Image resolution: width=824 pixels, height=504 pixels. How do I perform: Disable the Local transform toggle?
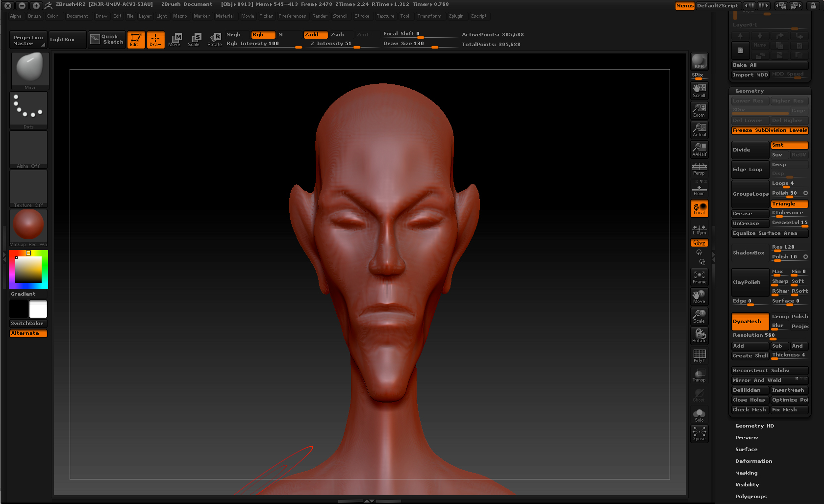[x=699, y=209]
